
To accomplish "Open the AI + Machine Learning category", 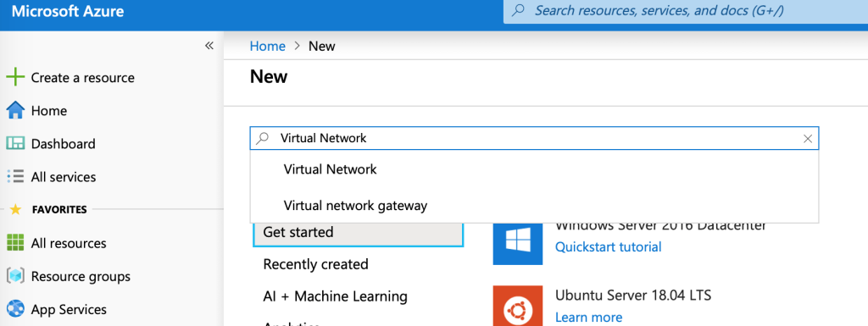I will point(336,296).
